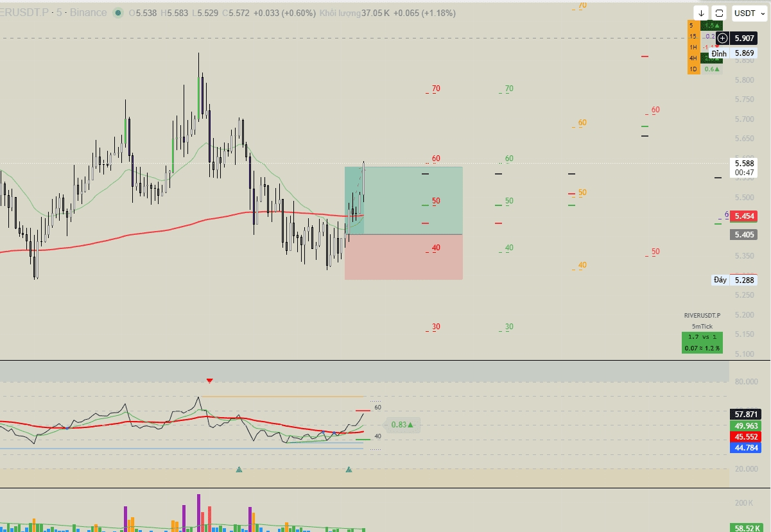
Task: Click the down arrow icon beside USDT
Action: pyautogui.click(x=701, y=13)
